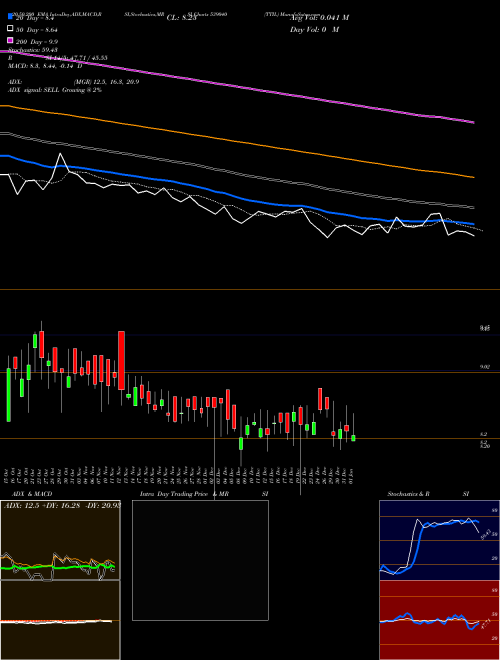Open the red RSI indicator panel
The width and height of the screenshot is (500, 660).
(439, 620)
